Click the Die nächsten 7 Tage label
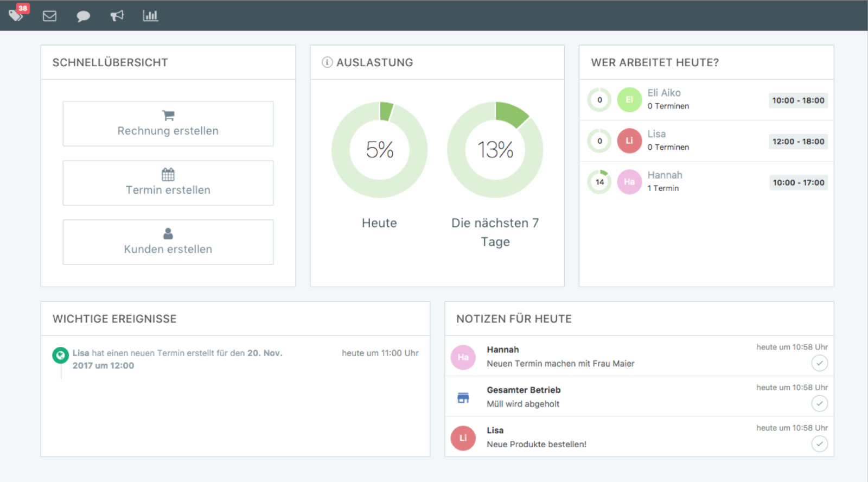 (x=495, y=232)
